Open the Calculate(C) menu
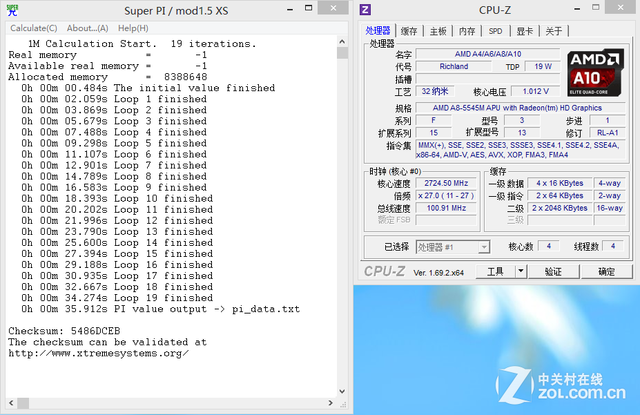 tap(33, 28)
